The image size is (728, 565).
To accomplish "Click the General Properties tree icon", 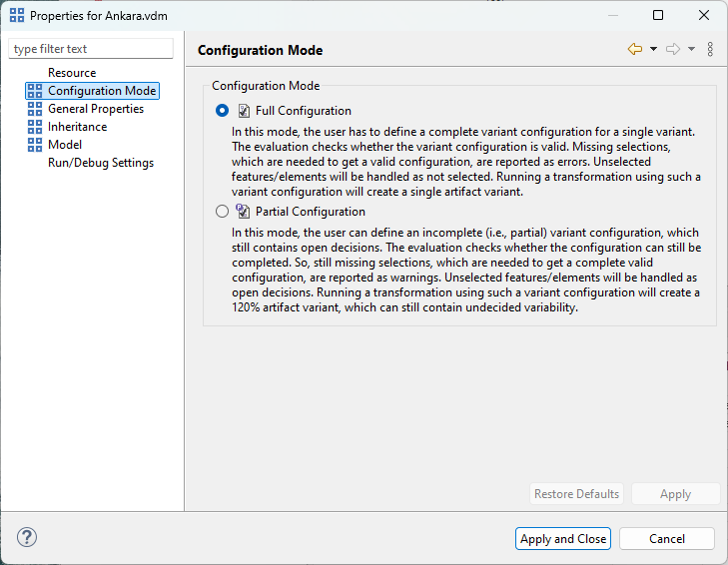I will click(35, 109).
